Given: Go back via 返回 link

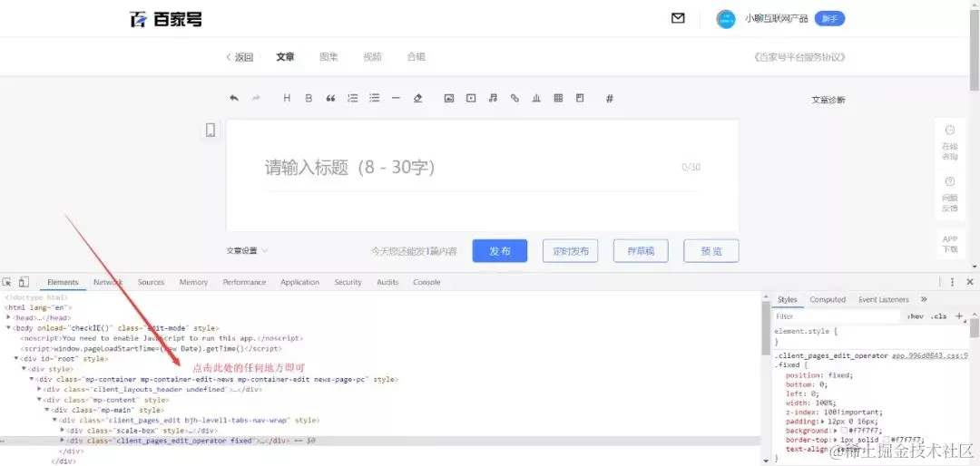Looking at the screenshot, I should pyautogui.click(x=240, y=57).
